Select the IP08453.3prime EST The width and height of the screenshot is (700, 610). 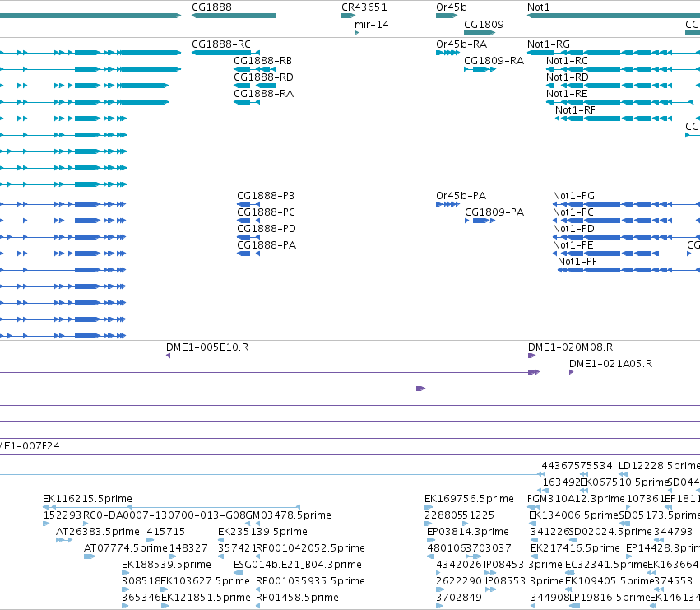click(x=489, y=573)
